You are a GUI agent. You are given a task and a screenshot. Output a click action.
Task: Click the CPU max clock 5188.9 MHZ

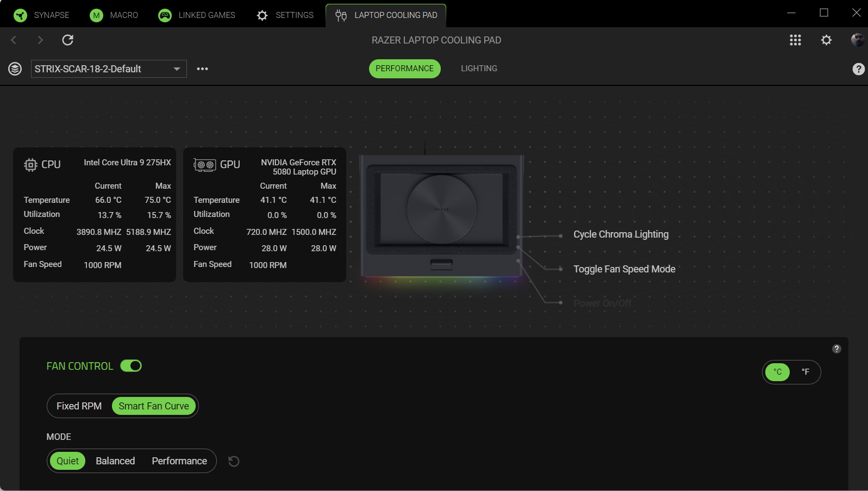[x=148, y=232]
